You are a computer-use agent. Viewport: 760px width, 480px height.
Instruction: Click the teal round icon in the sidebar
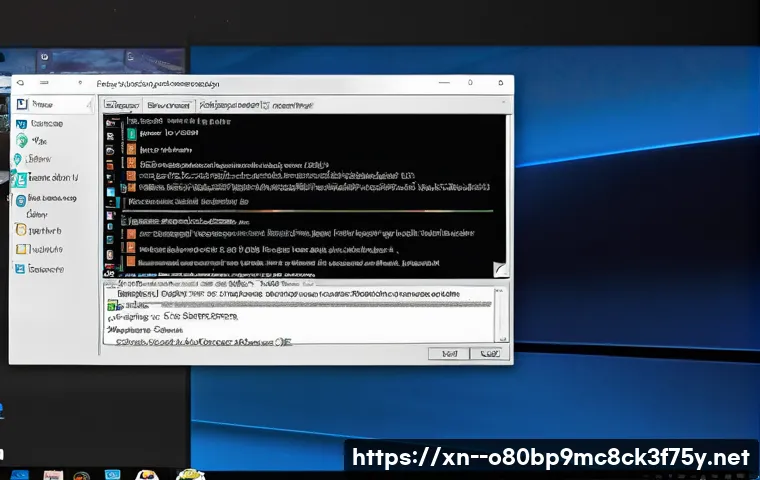21,141
